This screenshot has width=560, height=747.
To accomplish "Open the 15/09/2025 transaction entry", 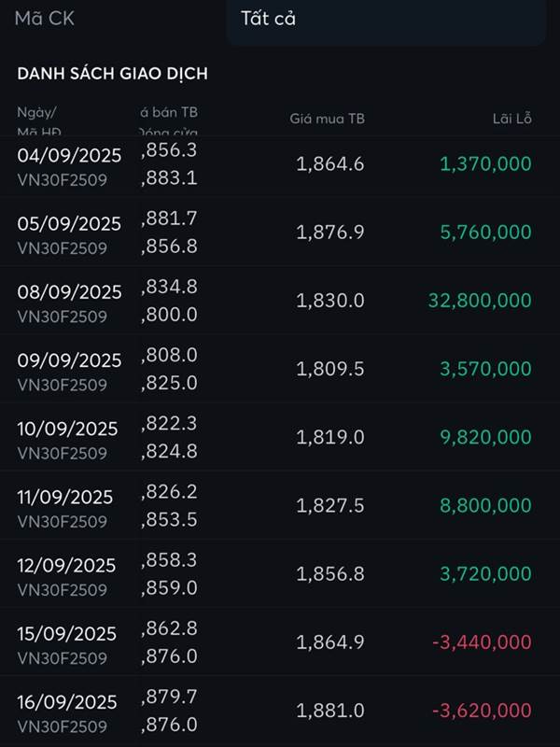I will [x=280, y=641].
